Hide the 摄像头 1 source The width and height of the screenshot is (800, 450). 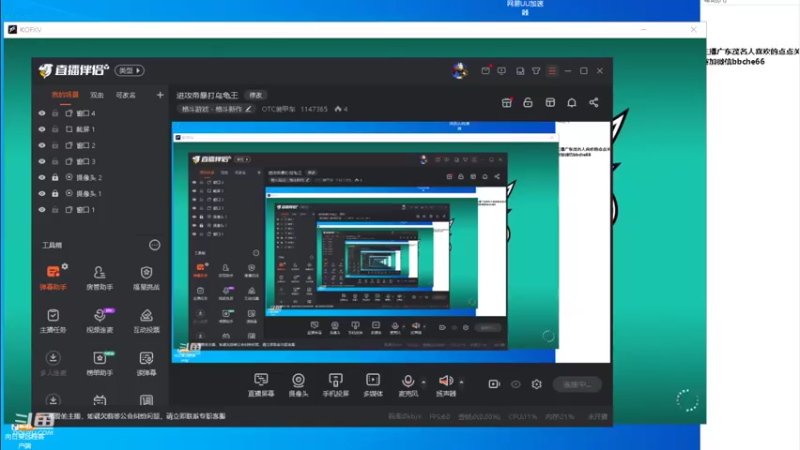coord(42,193)
